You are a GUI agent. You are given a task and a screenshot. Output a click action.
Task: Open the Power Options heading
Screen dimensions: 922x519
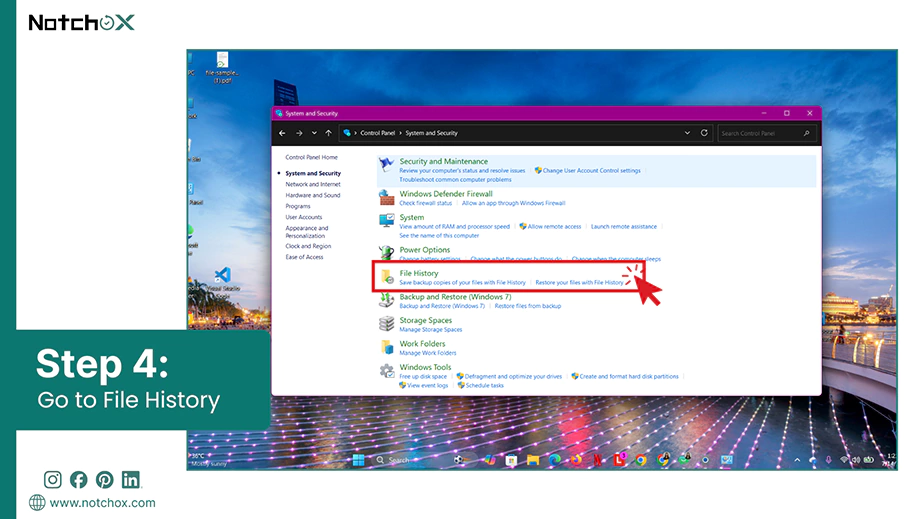425,250
